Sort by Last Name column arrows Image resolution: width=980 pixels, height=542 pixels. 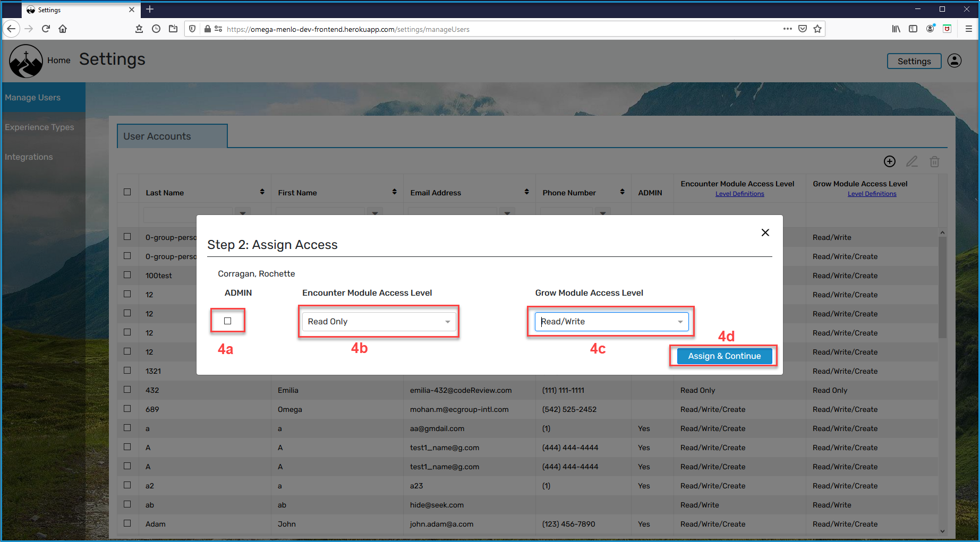click(262, 192)
